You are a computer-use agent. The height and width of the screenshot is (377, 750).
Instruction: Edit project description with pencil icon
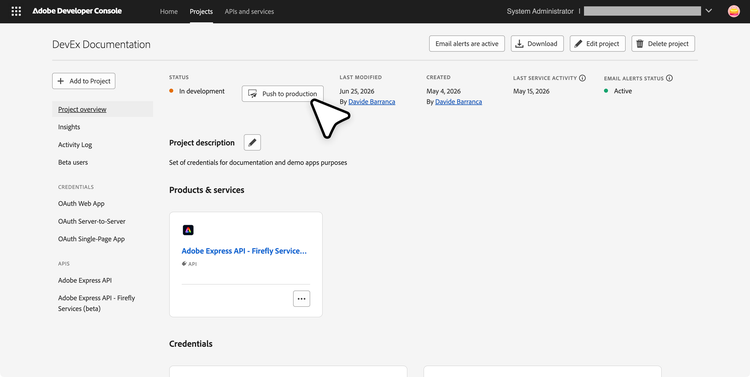(252, 143)
